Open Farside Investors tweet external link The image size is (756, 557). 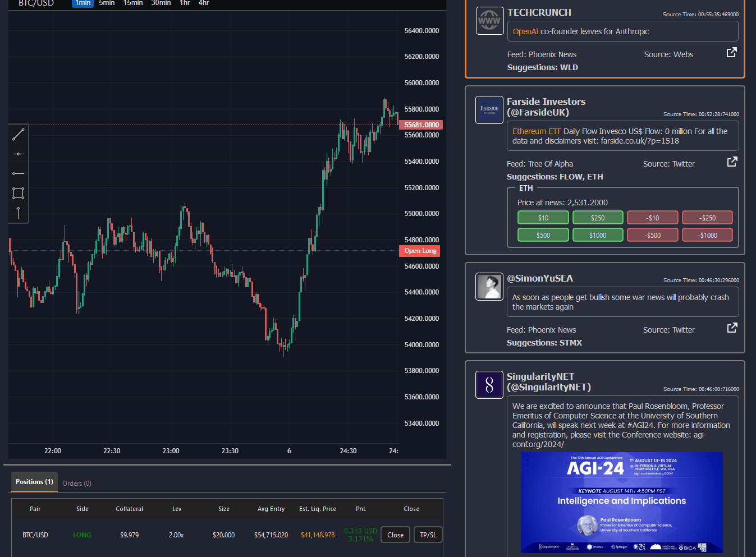tap(732, 162)
